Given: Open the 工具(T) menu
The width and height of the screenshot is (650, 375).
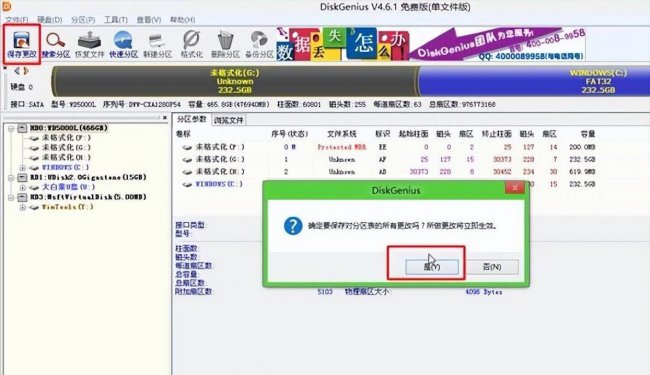Looking at the screenshot, I should coord(116,20).
